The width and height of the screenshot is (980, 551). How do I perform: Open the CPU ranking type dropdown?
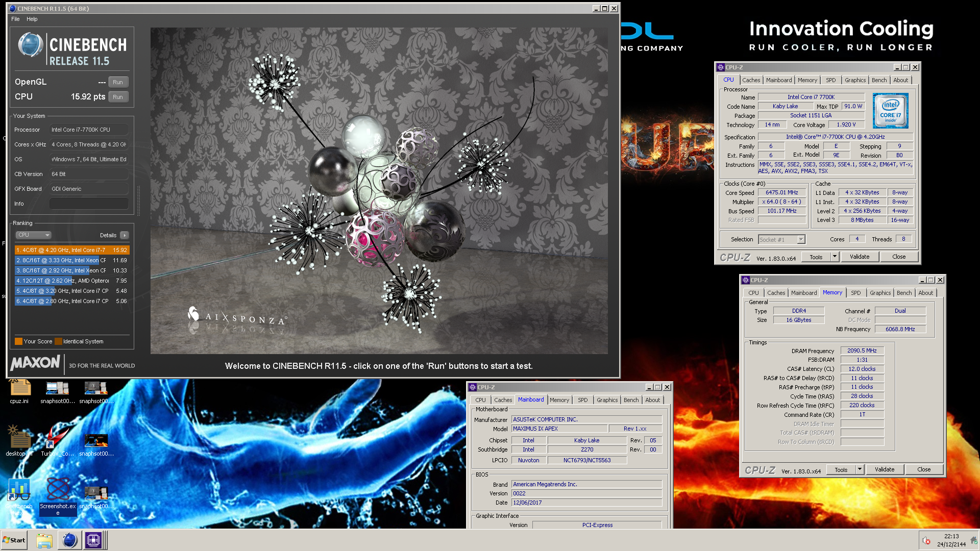point(34,235)
